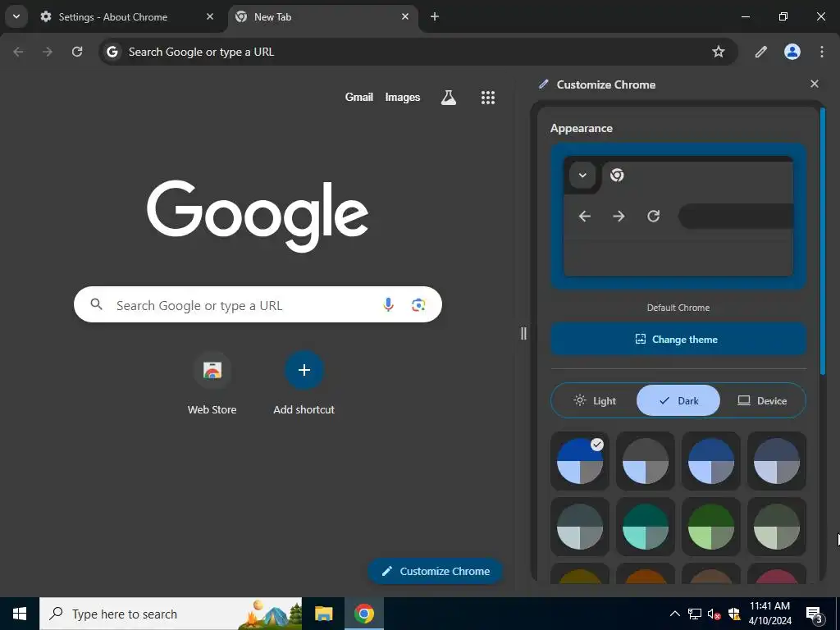Close the Settings - About Chrome tab

(x=210, y=16)
